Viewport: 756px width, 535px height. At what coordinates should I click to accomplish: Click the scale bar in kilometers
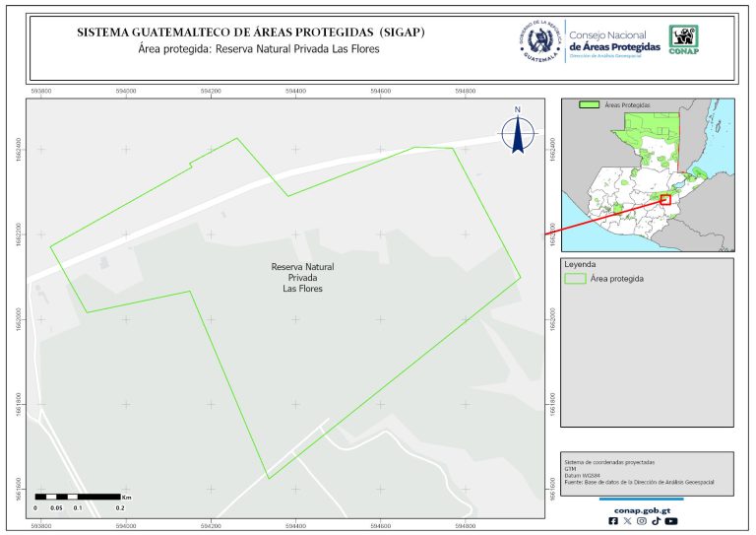[x=78, y=496]
